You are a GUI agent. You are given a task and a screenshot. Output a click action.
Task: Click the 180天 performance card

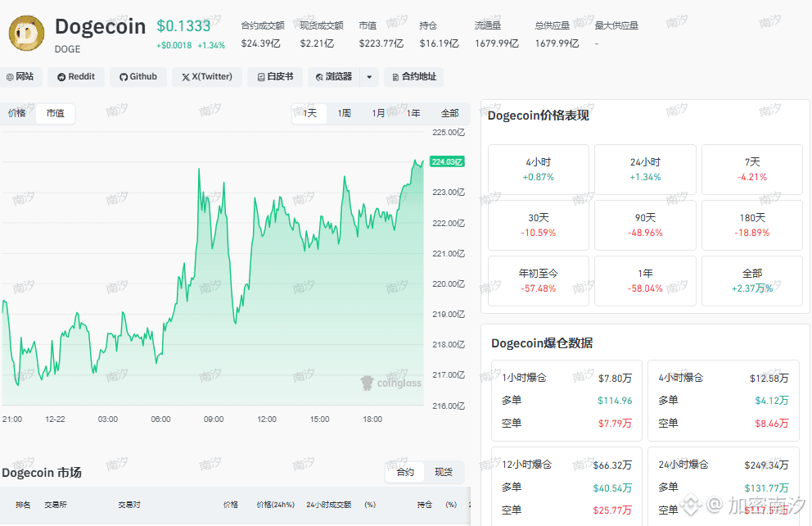pos(752,225)
